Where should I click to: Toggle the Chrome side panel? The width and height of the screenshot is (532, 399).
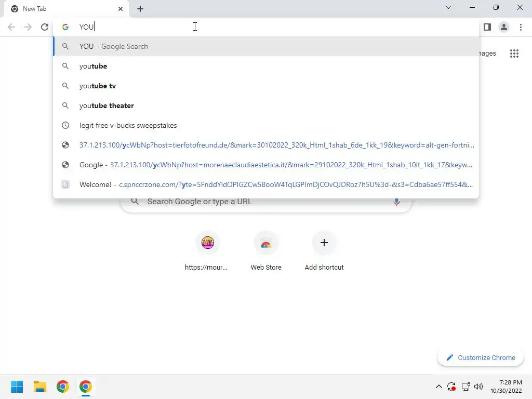(487, 27)
